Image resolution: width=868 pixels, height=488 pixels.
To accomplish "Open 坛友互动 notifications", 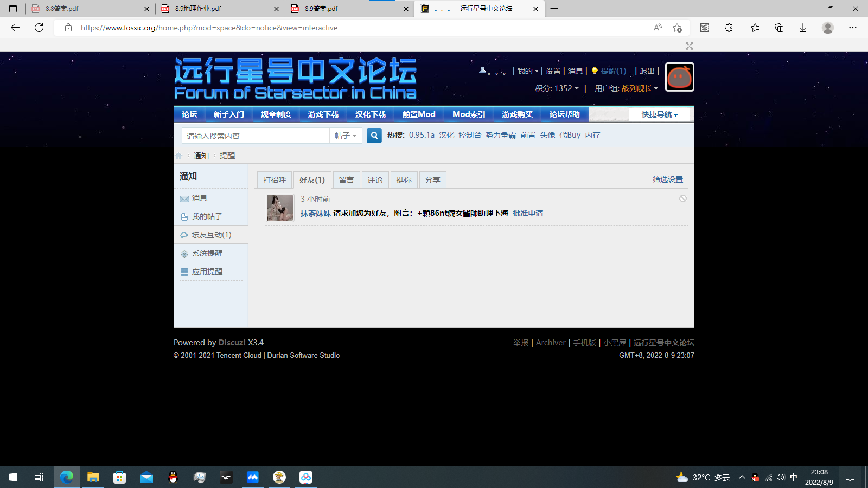I will point(210,235).
